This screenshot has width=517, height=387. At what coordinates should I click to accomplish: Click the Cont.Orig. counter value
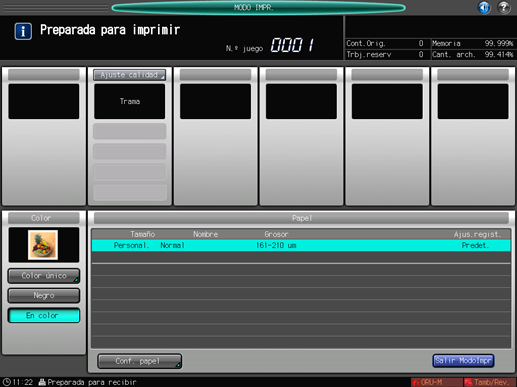[421, 43]
